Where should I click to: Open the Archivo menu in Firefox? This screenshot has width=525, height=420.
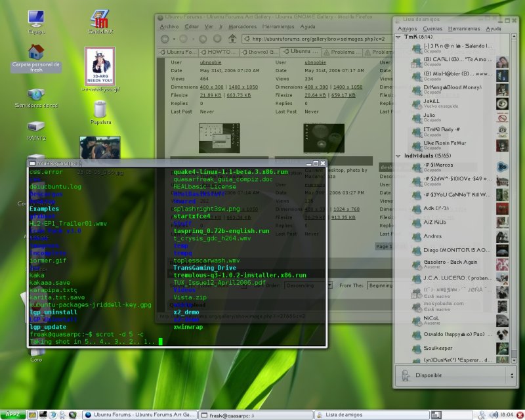coord(169,26)
